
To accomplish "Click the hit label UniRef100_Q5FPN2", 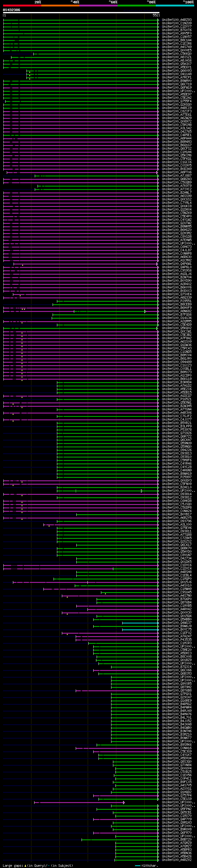I will click(x=176, y=809).
